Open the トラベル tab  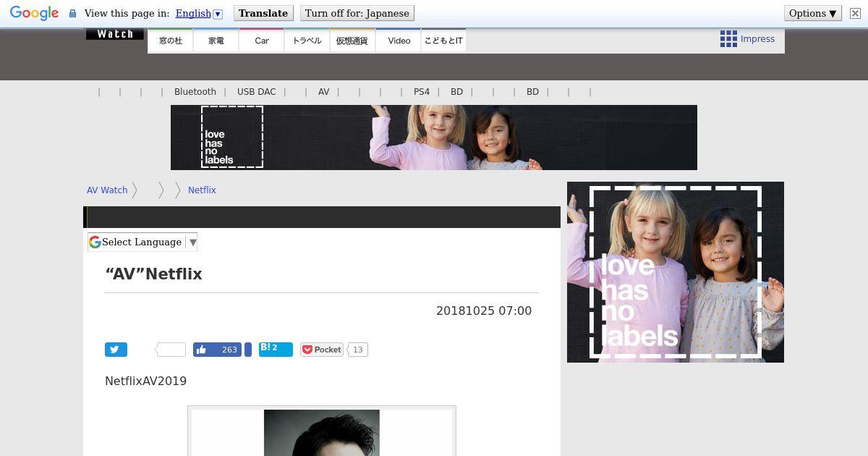[x=307, y=41]
